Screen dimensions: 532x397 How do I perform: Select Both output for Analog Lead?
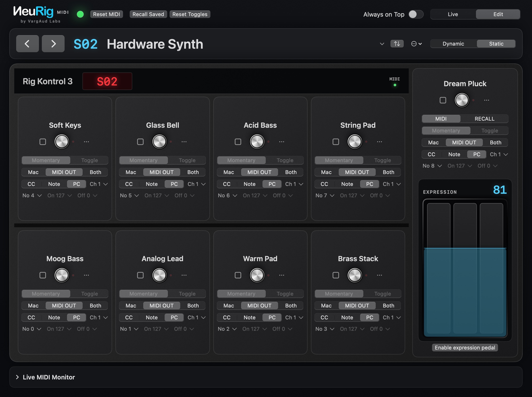point(193,306)
